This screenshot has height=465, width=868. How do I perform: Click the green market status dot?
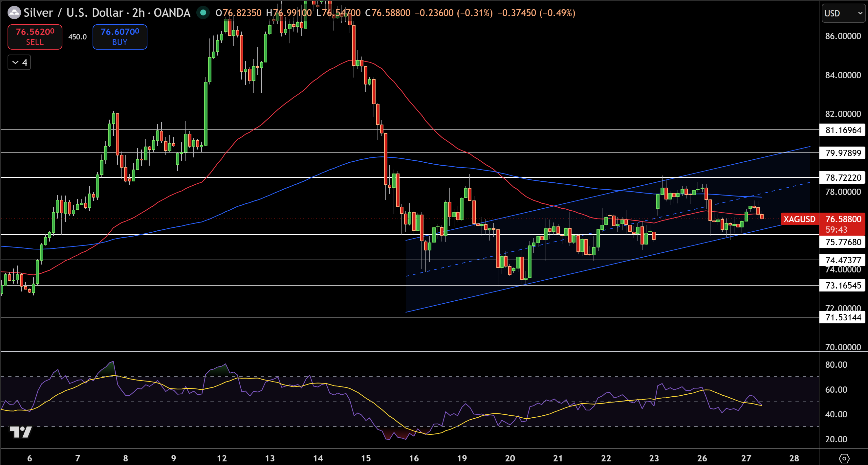point(203,13)
